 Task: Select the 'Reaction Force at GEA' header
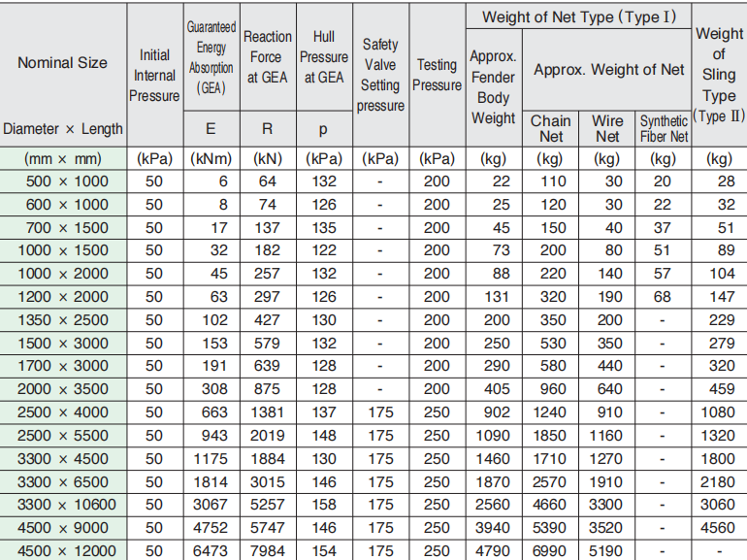[x=267, y=57]
